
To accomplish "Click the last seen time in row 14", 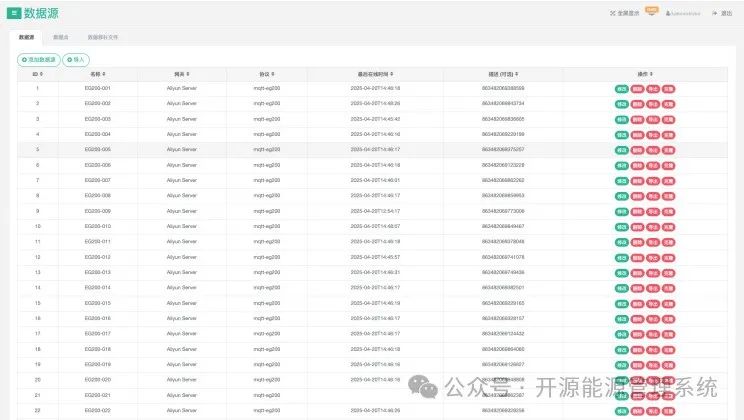I will pos(375,288).
